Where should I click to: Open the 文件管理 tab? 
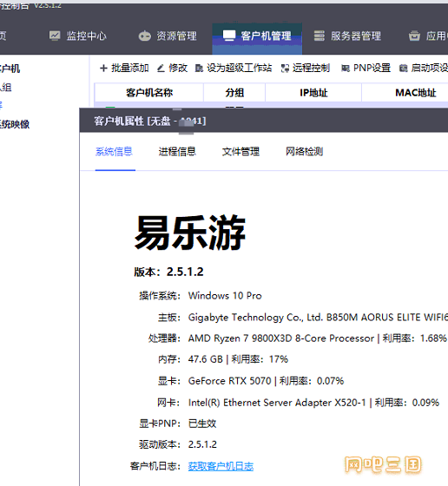(x=240, y=152)
